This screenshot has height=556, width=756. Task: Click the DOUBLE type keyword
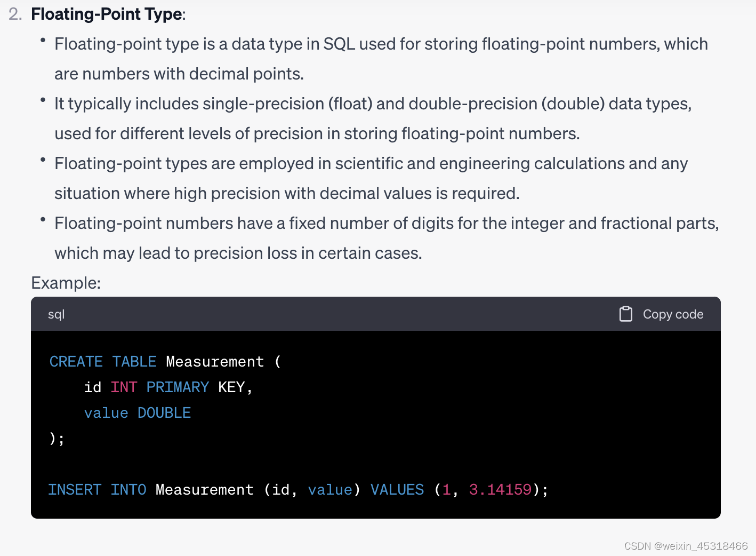[164, 412]
